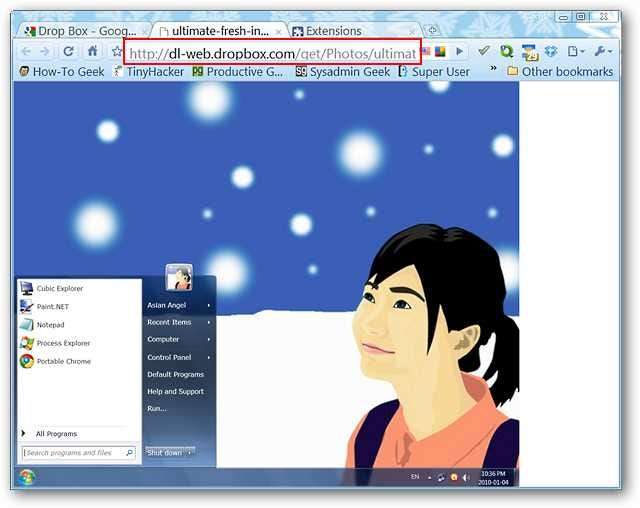Open the green magnifier extension icon
The height and width of the screenshot is (508, 640).
pos(507,51)
